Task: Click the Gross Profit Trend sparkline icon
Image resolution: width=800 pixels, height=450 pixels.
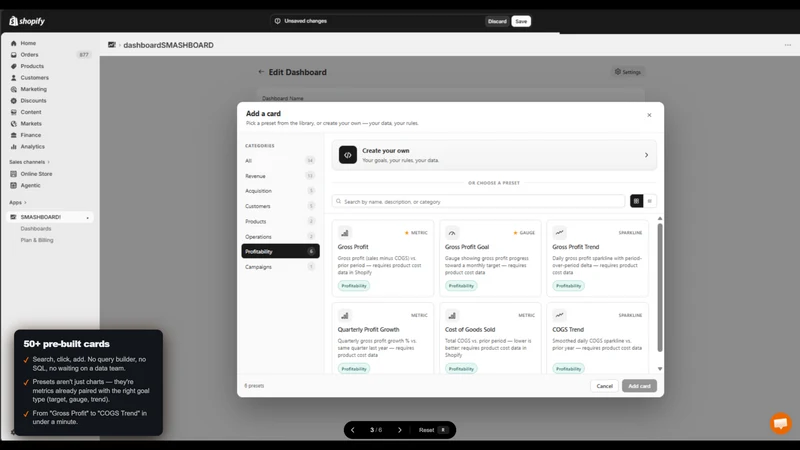Action: pos(560,233)
